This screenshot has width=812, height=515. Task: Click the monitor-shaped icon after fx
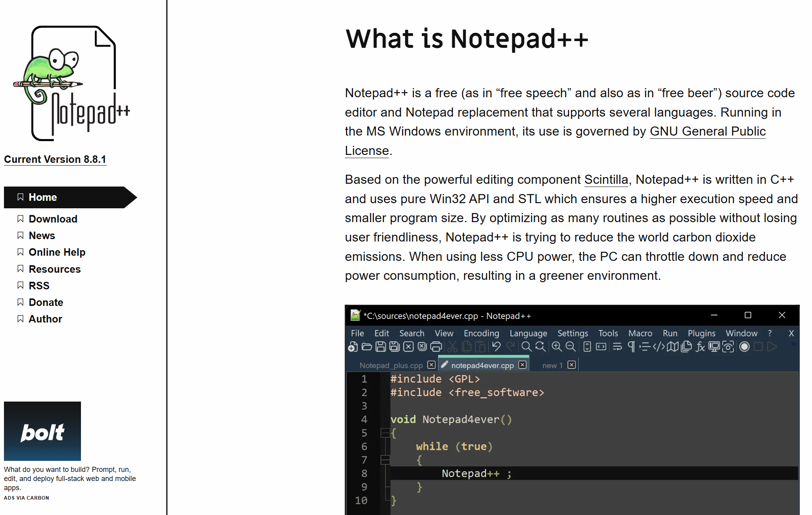pos(714,347)
